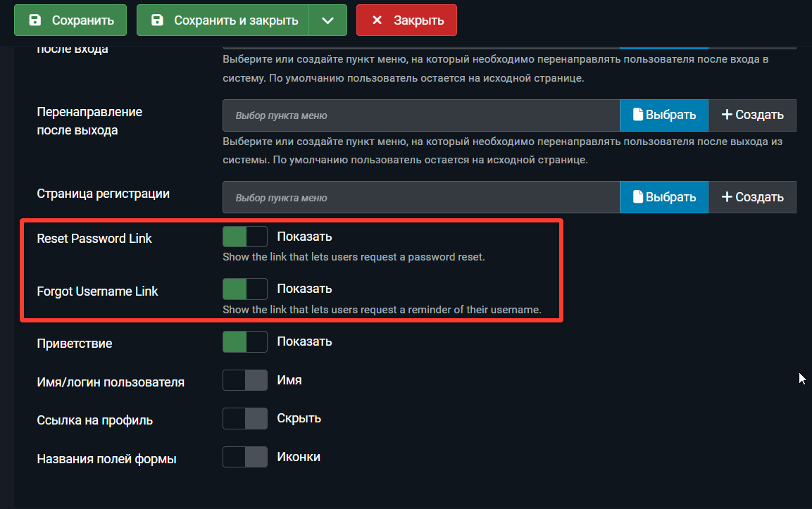Click the Forgot Username Link label
This screenshot has height=509, width=812.
tap(97, 291)
